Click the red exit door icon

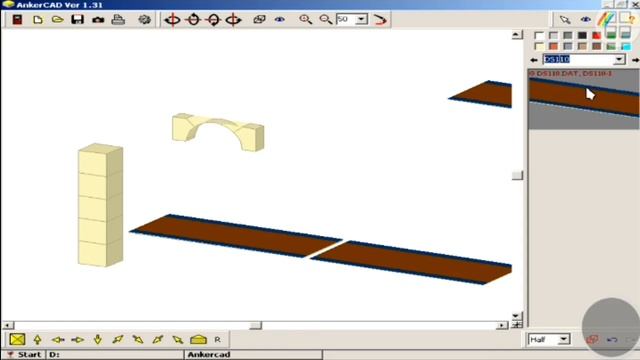click(x=17, y=19)
